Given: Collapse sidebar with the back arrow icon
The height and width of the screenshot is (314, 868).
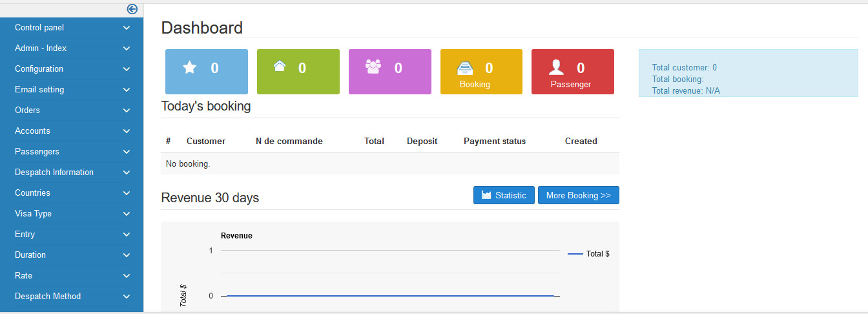Looking at the screenshot, I should coord(132,9).
